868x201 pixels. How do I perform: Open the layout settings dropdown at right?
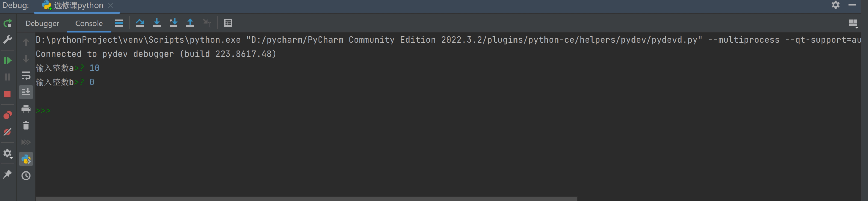(853, 23)
